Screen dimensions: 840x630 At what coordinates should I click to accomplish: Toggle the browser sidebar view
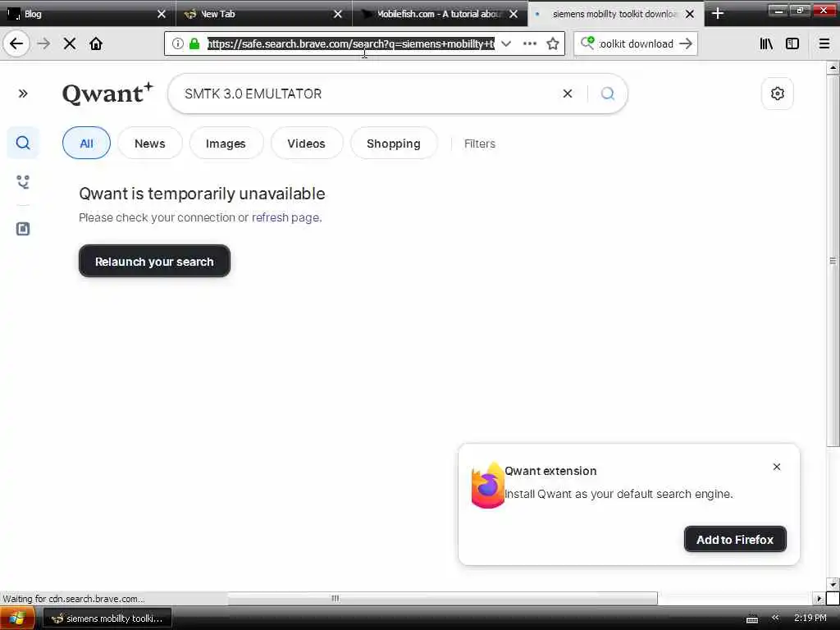(x=792, y=43)
